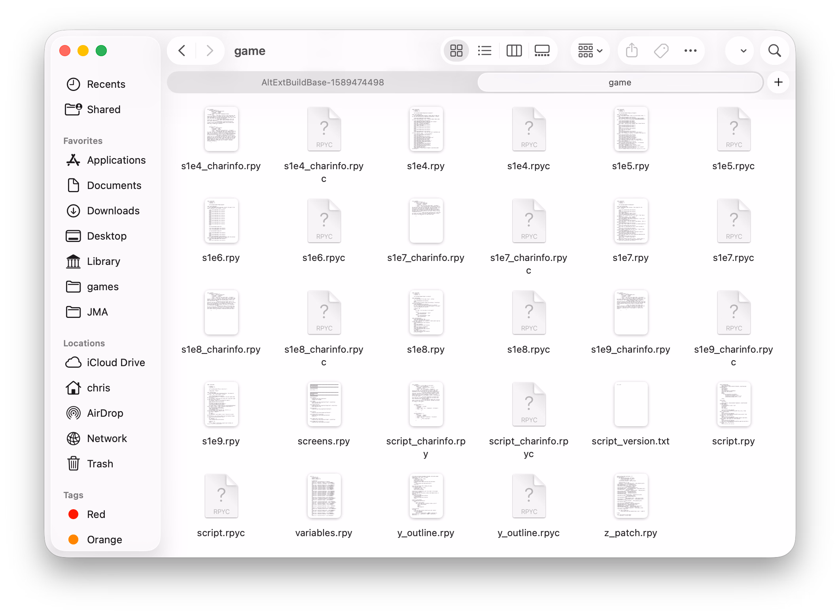Open the more actions ellipsis menu
The height and width of the screenshot is (616, 840).
pos(690,51)
